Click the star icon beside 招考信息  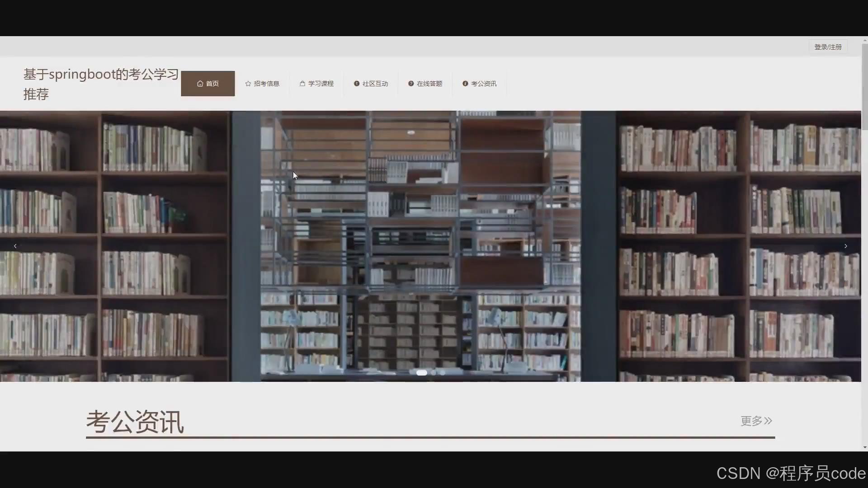(x=248, y=84)
